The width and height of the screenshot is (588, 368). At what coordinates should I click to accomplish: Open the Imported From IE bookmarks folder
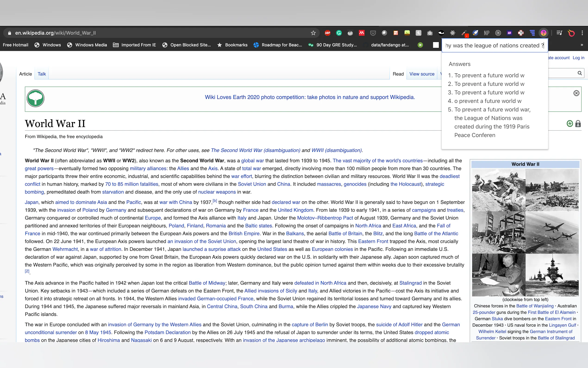134,45
